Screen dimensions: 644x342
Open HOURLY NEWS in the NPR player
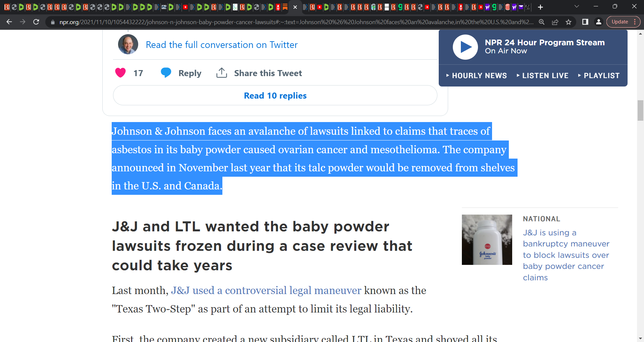point(477,76)
